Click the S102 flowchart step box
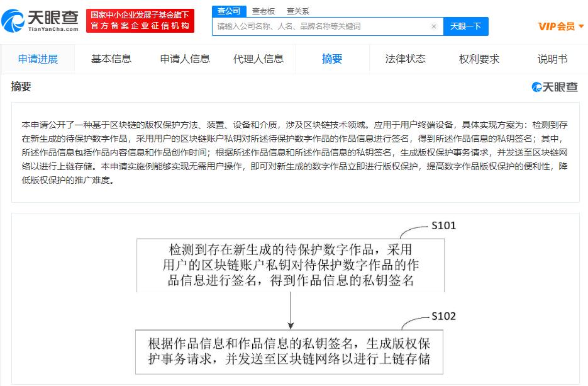 coord(289,352)
